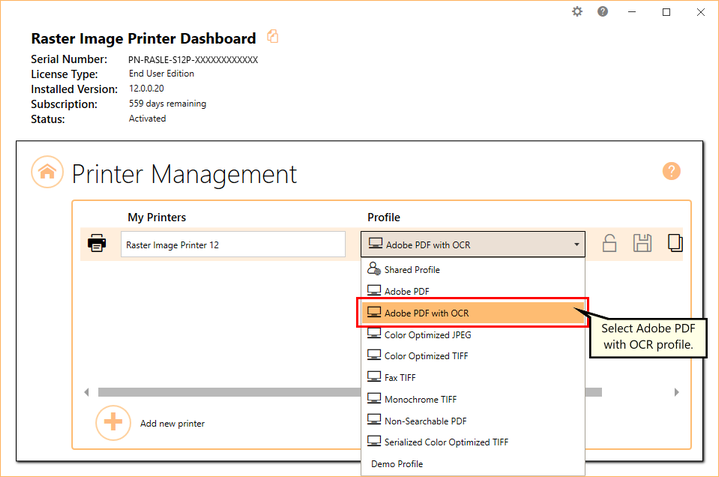
Task: Pick Color Optimized JPEG profile
Action: [473, 335]
